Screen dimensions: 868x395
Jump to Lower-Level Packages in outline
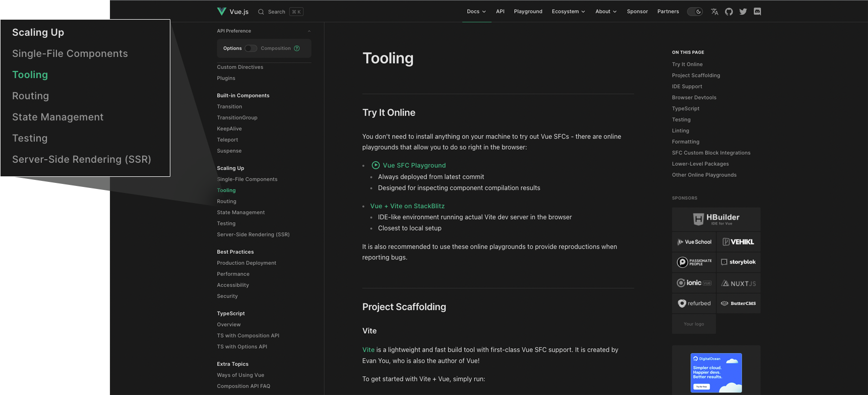tap(700, 164)
